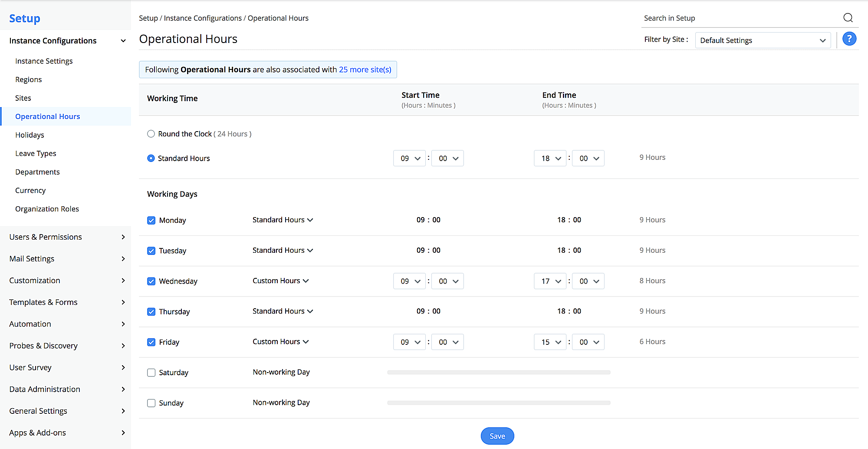
Task: Expand Probes & Discovery section arrow
Action: 123,346
